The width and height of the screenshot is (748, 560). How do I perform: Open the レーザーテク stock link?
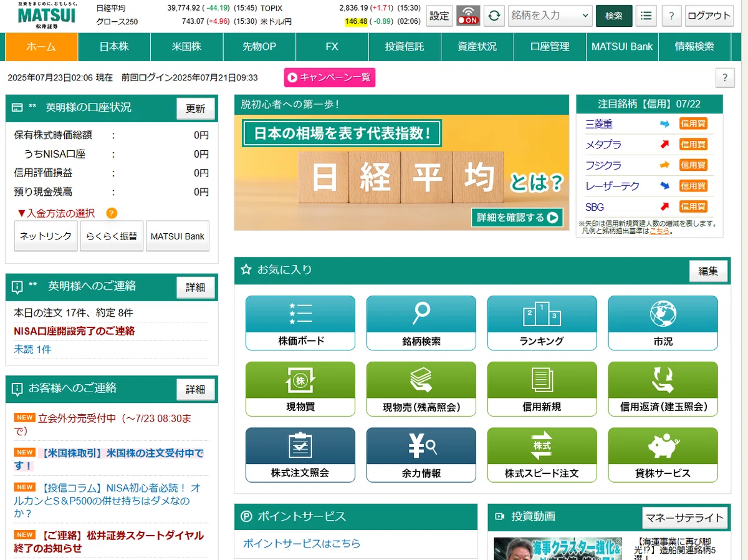coord(612,186)
